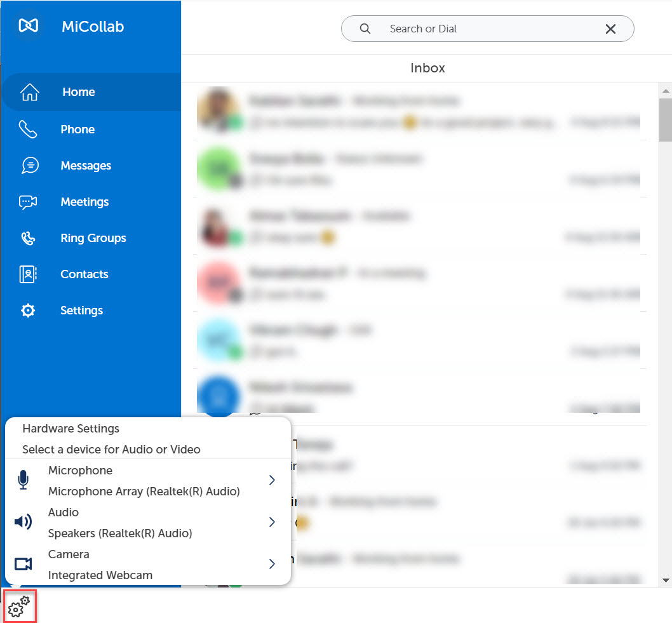
Task: Select the Meetings menu label
Action: 84,202
